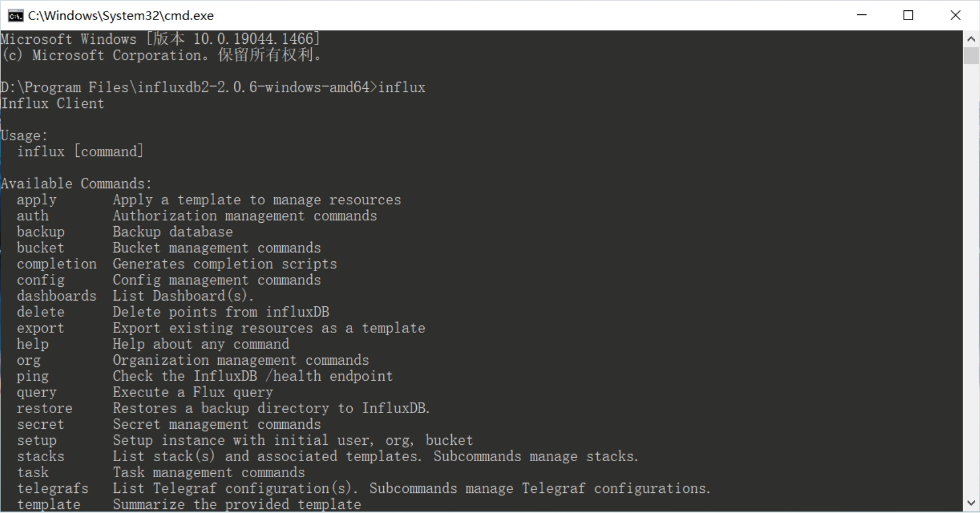Minimize the command prompt window
This screenshot has width=980, height=513.
(862, 16)
